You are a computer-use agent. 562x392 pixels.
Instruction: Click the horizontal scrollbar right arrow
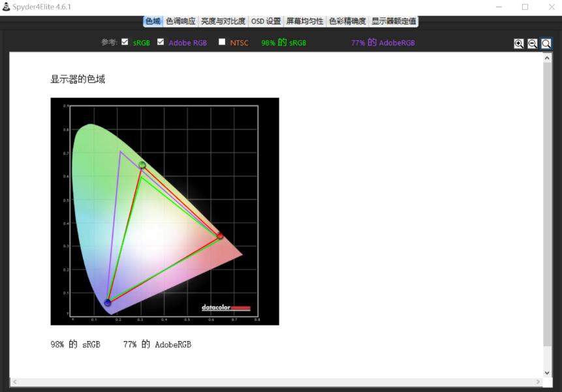[x=538, y=382]
